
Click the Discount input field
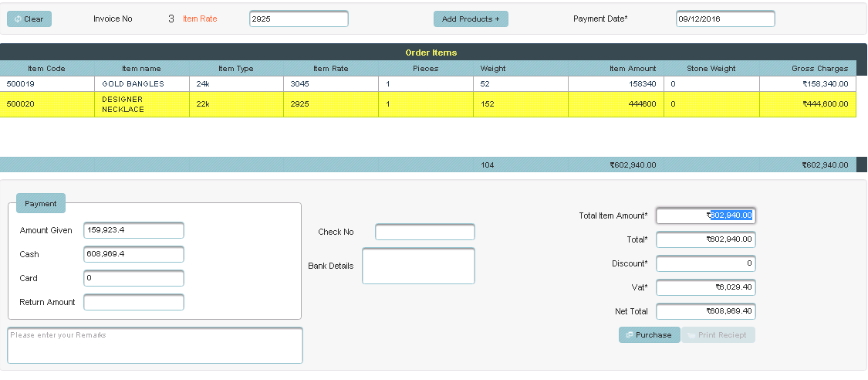click(x=705, y=264)
